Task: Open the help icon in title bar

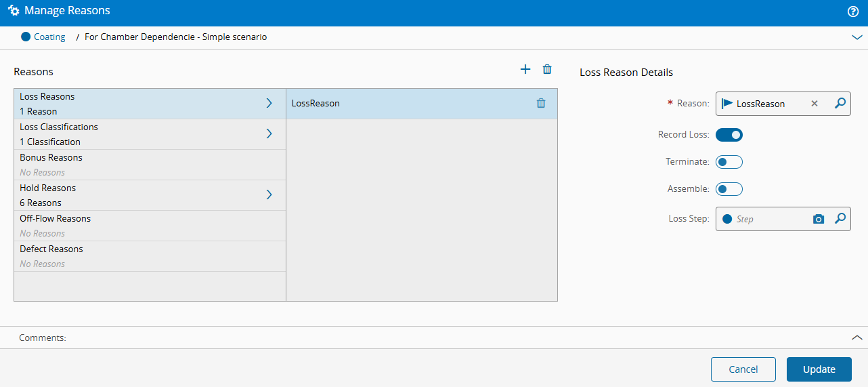Action: coord(853,12)
